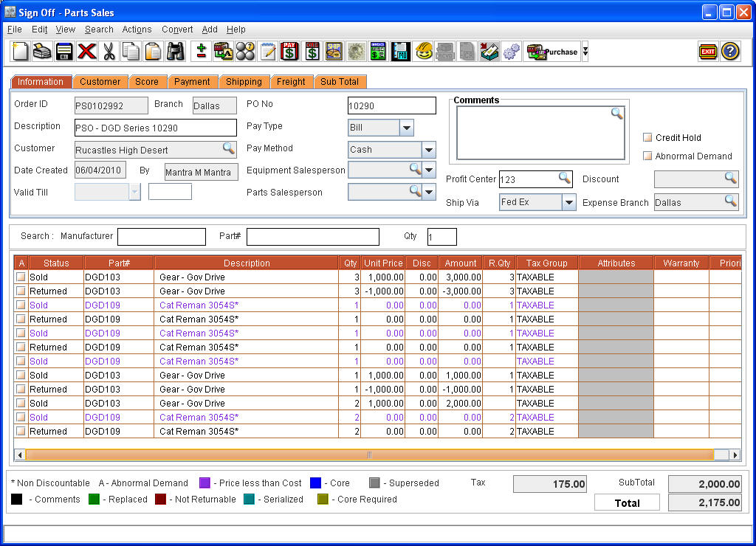Click the Manufacturer search field

tap(162, 237)
